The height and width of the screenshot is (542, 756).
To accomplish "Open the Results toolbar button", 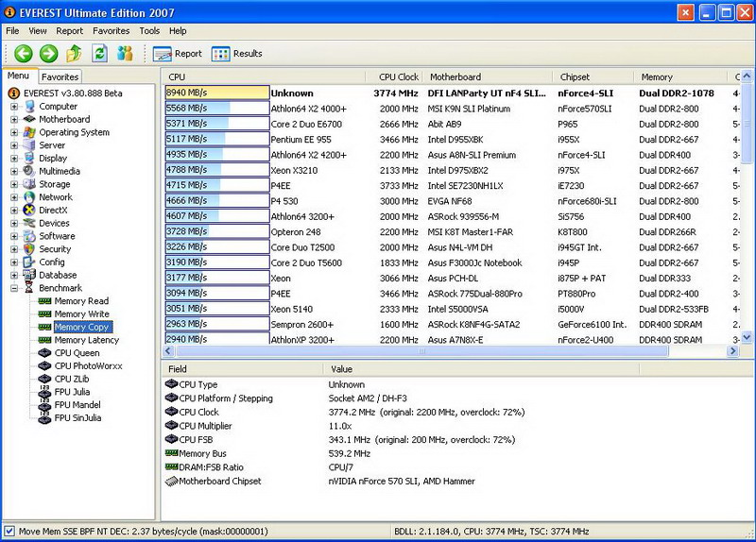I will point(237,54).
